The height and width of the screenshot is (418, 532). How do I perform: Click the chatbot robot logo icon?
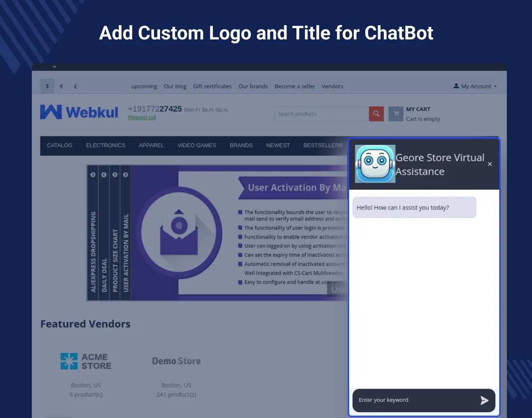pyautogui.click(x=375, y=164)
